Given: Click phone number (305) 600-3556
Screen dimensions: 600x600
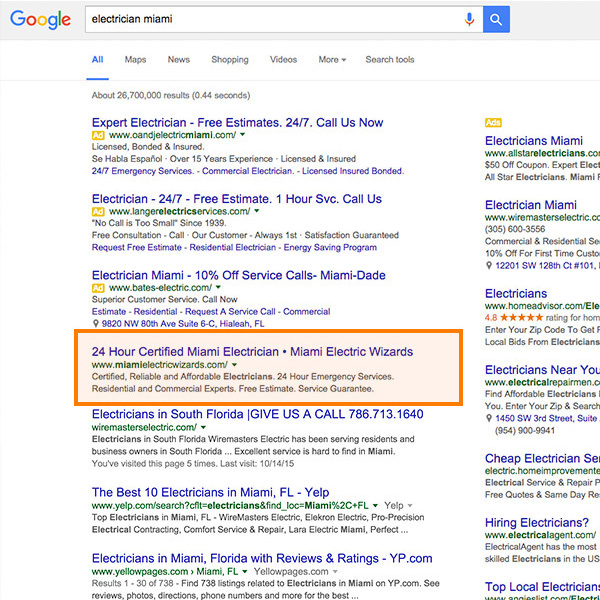Looking at the screenshot, I should coord(515,229).
